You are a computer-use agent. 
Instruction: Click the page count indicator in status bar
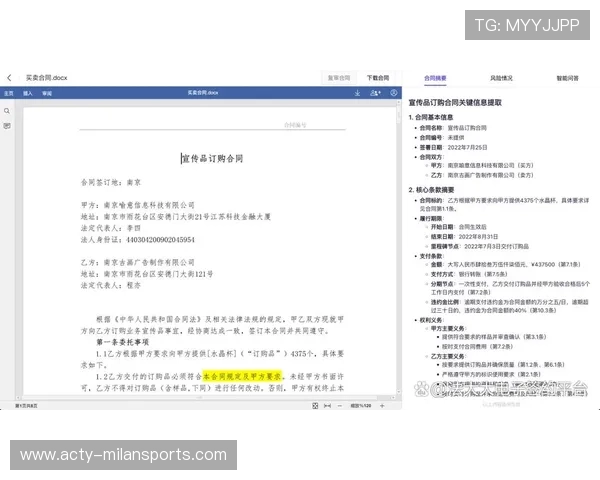point(24,406)
